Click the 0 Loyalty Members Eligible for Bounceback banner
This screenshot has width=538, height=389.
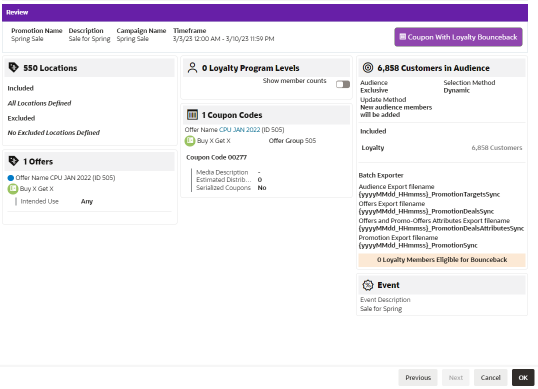pos(442,260)
